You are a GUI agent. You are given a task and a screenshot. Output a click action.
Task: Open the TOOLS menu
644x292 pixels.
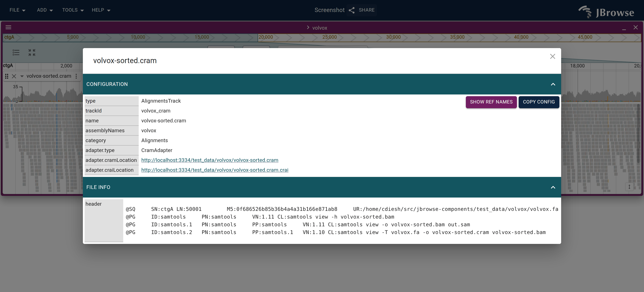[x=73, y=10]
